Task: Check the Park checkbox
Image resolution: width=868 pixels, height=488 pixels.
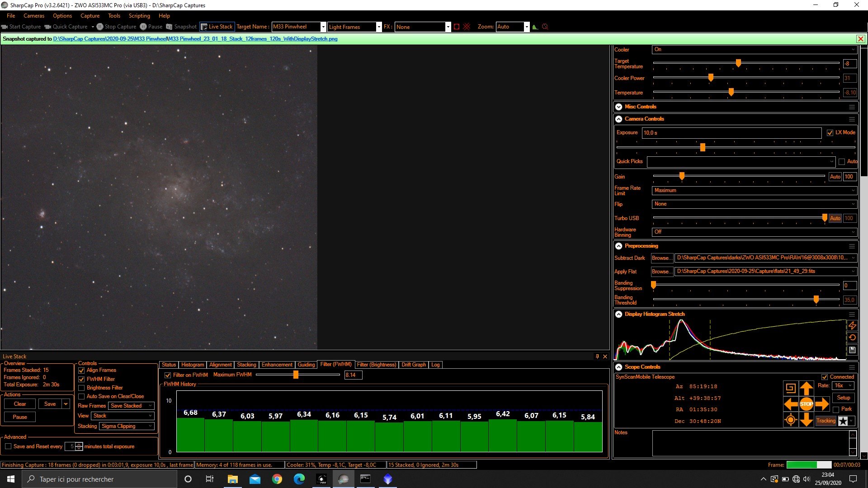Action: coord(836,410)
